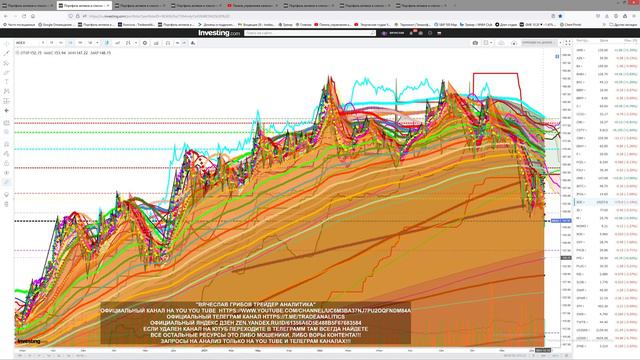Click the Investing.com logo
The height and width of the screenshot is (360, 640).
coord(219,33)
